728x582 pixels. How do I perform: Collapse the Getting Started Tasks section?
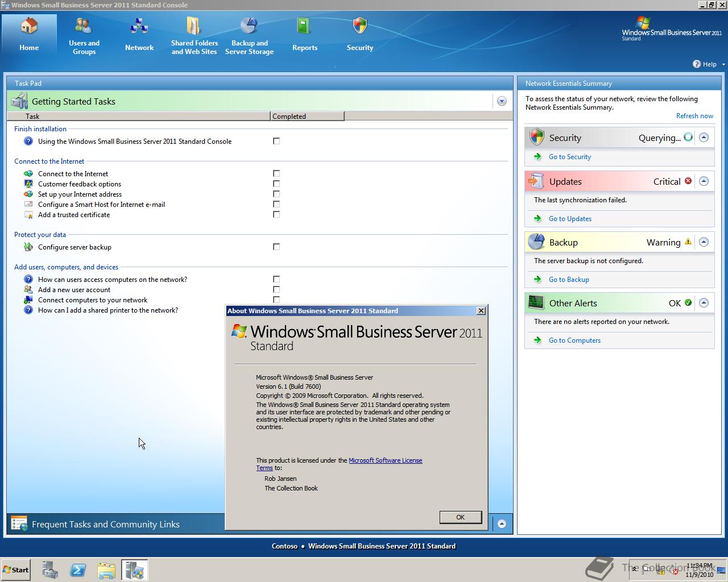pyautogui.click(x=502, y=101)
